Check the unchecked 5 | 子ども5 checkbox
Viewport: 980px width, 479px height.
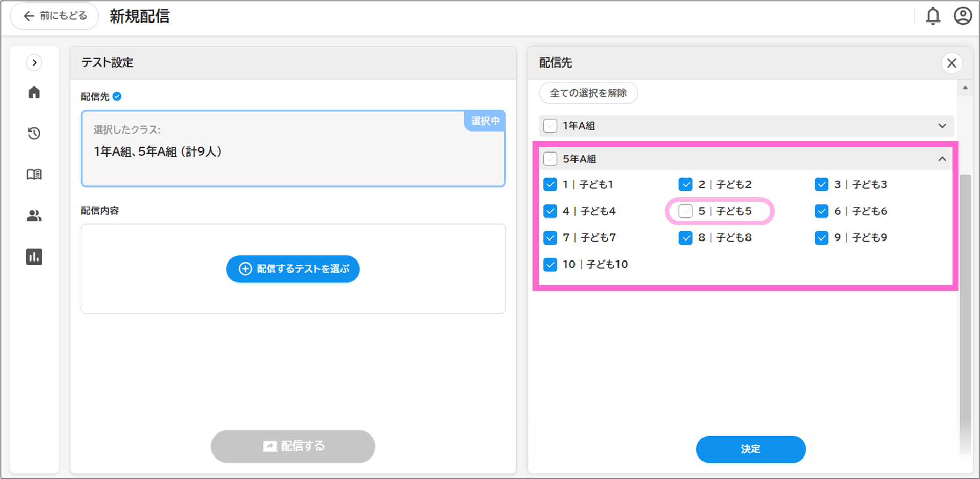click(686, 211)
